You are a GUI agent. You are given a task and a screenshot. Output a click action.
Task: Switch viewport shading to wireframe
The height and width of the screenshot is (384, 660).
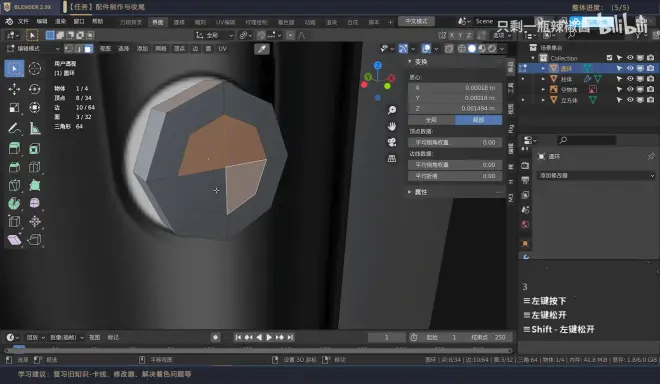462,49
